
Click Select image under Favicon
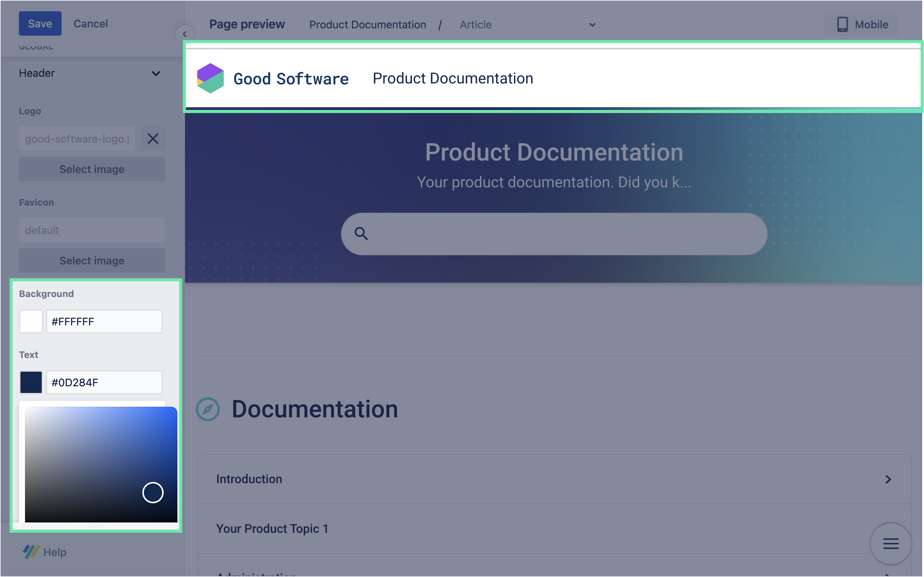92,261
